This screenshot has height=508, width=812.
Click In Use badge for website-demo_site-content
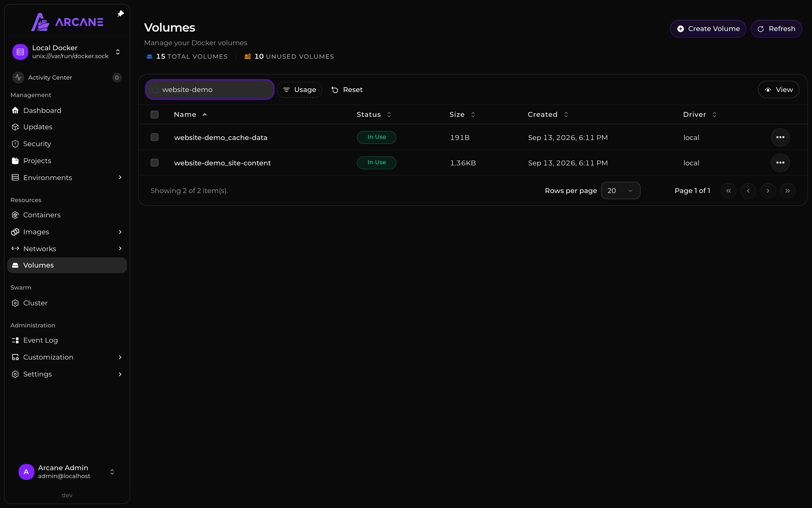point(376,163)
